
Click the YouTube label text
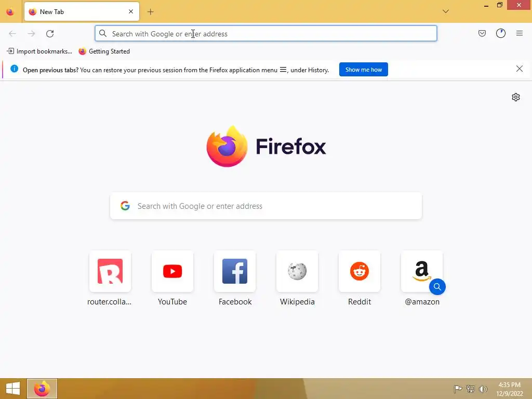pyautogui.click(x=172, y=302)
